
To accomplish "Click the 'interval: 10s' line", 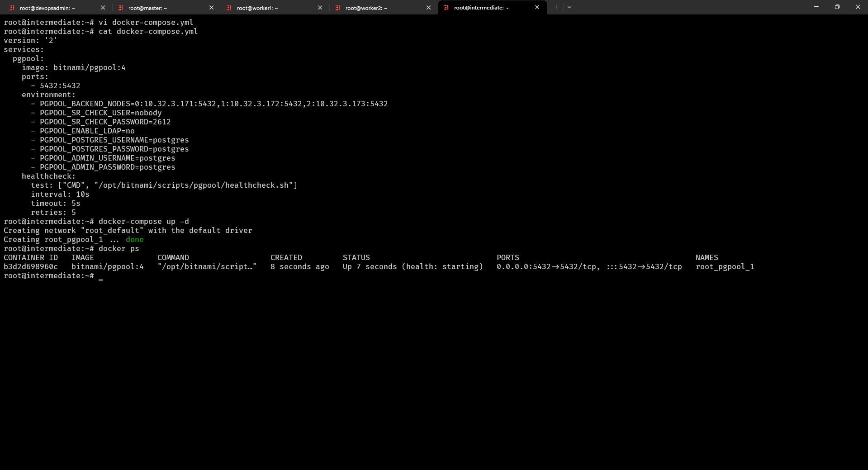I will tap(60, 195).
